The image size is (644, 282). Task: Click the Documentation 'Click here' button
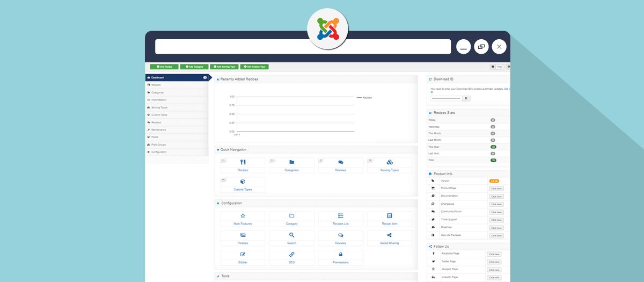pyautogui.click(x=496, y=197)
